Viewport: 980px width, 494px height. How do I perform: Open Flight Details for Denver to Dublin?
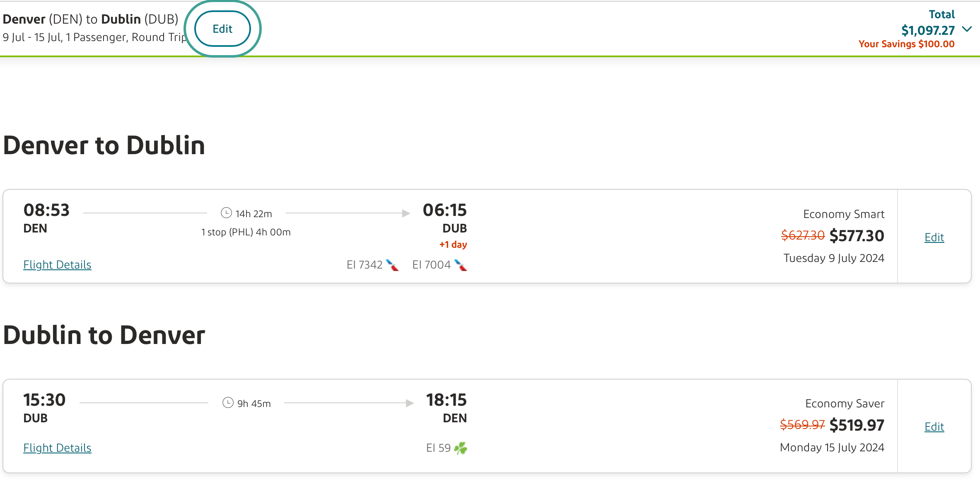point(57,264)
